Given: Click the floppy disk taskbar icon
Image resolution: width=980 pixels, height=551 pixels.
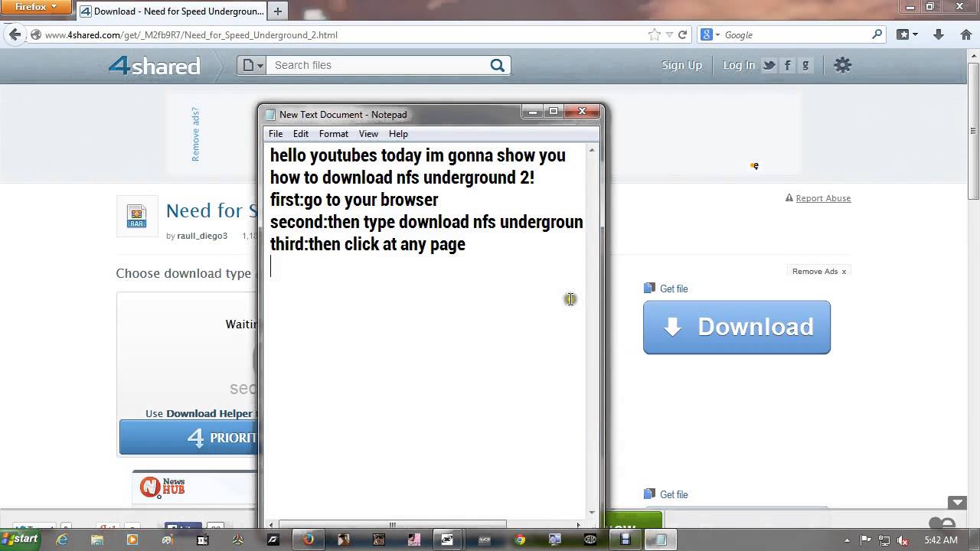Looking at the screenshot, I should point(626,540).
